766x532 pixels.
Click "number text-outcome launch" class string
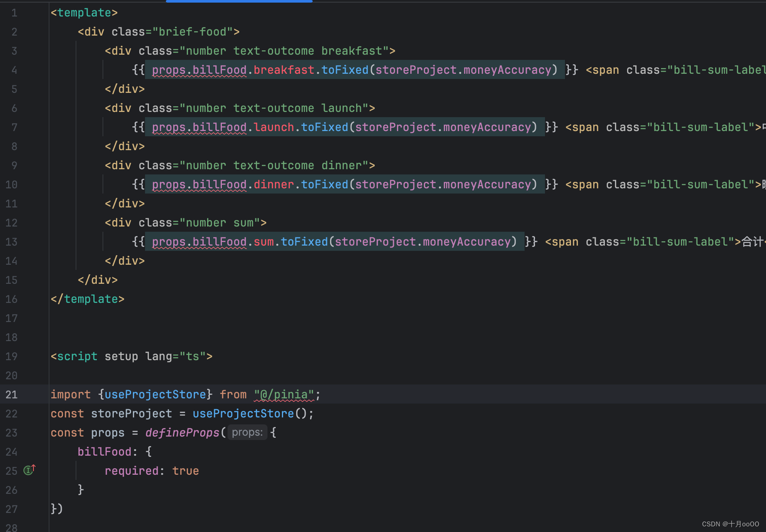tap(277, 108)
